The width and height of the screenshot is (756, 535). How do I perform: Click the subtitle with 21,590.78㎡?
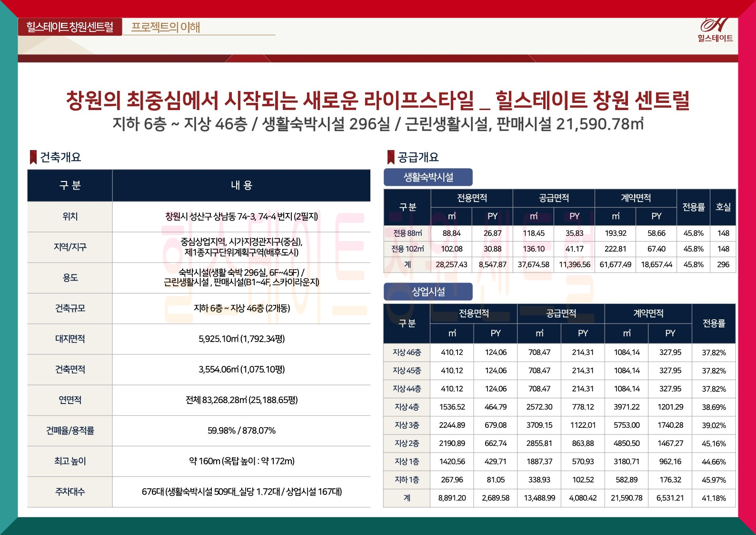pyautogui.click(x=378, y=124)
